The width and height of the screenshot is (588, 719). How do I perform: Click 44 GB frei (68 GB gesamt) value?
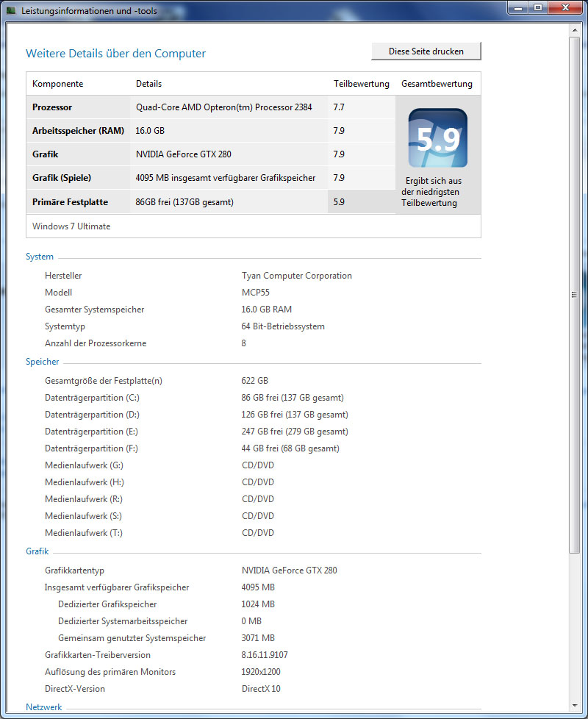(290, 448)
